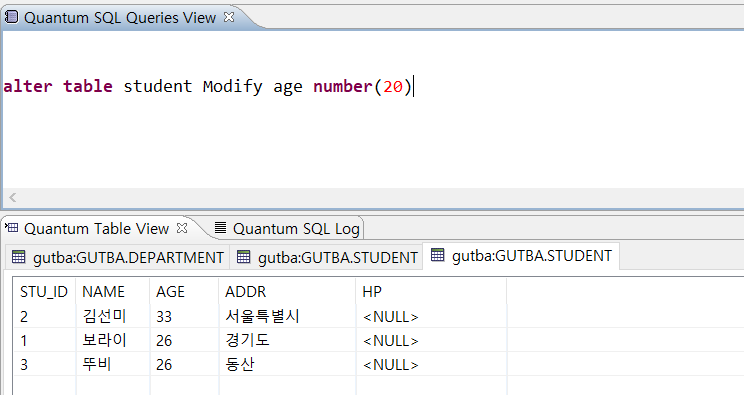The width and height of the screenshot is (744, 395).
Task: Select the name cell 김선미
Action: [113, 316]
